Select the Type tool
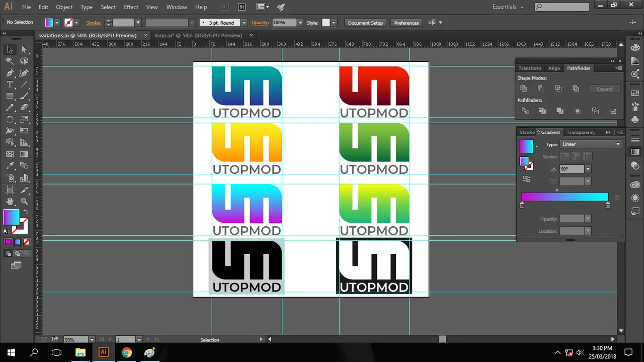 (x=10, y=84)
